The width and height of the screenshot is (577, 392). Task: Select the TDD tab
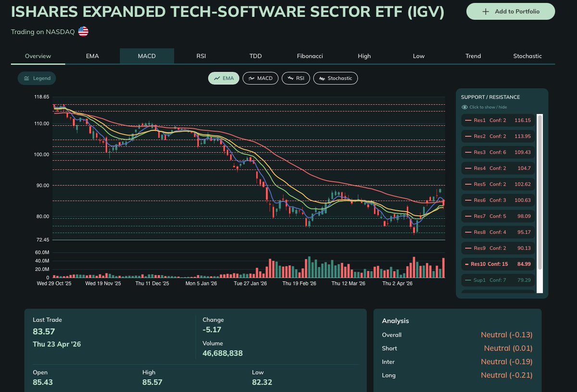point(256,56)
